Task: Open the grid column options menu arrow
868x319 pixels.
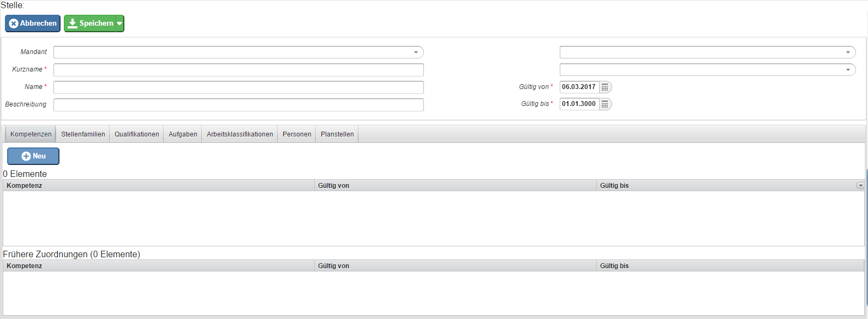Action: (860, 186)
